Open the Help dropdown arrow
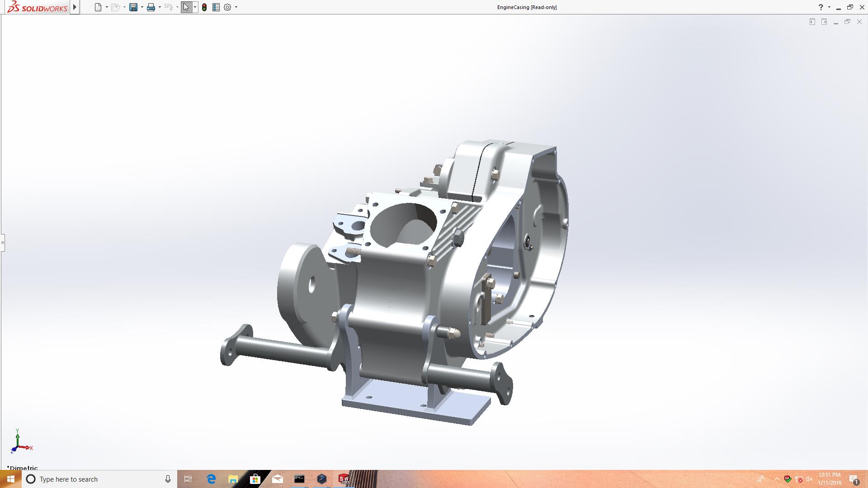 (x=829, y=7)
